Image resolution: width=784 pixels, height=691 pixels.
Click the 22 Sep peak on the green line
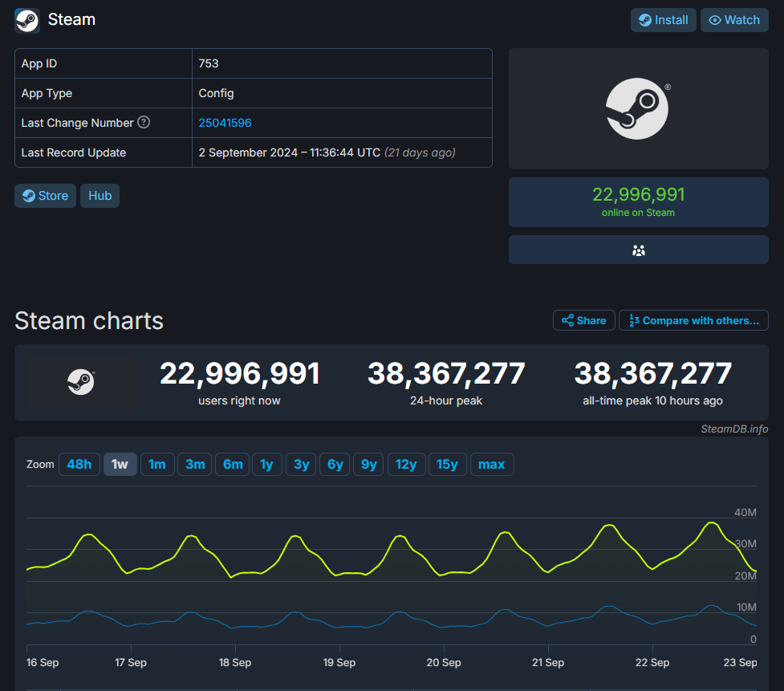(711, 523)
